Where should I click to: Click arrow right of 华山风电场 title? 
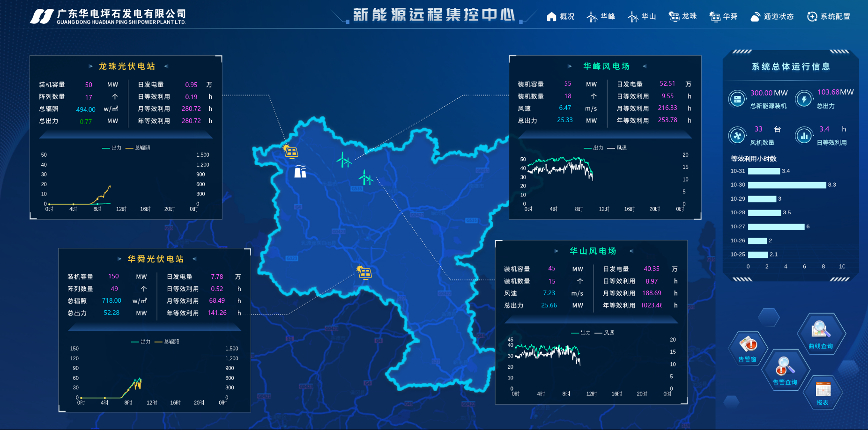click(x=631, y=251)
